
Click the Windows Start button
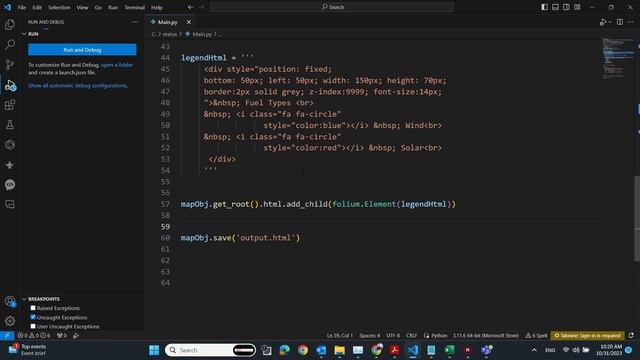coord(154,350)
